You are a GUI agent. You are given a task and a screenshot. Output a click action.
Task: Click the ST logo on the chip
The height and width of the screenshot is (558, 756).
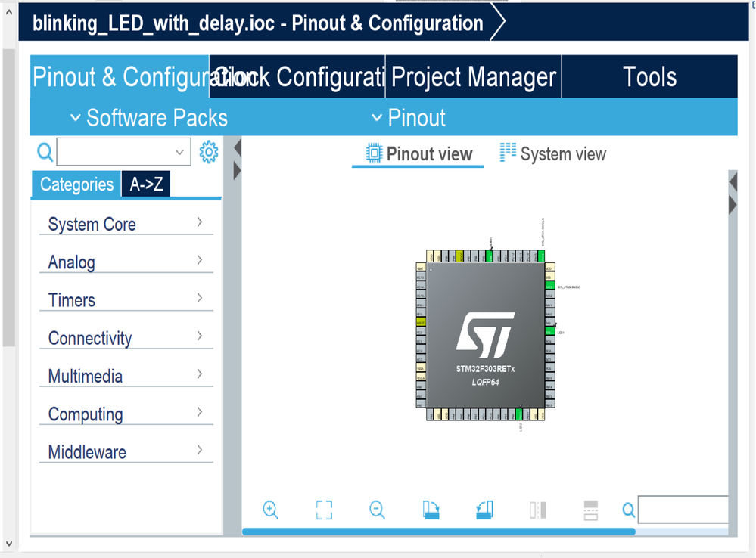485,335
